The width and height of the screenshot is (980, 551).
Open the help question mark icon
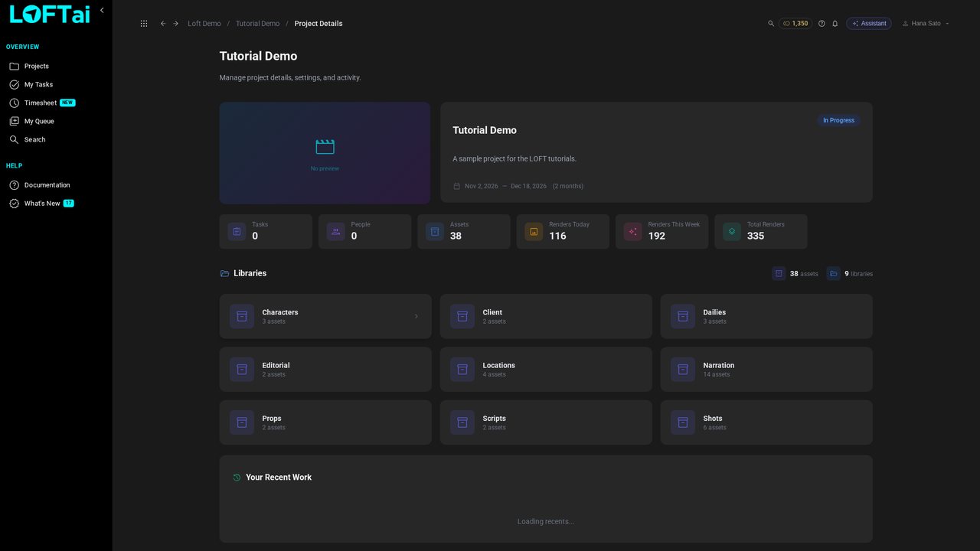[822, 24]
